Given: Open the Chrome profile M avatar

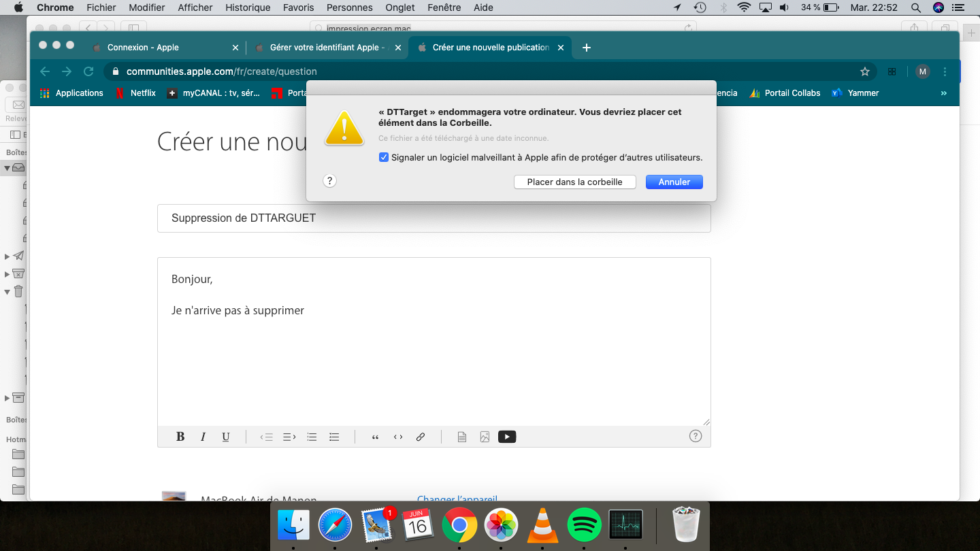Looking at the screenshot, I should 923,71.
